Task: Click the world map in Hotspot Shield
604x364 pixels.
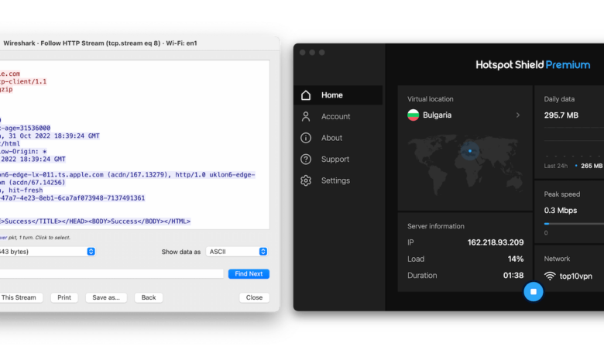Action: click(x=465, y=165)
